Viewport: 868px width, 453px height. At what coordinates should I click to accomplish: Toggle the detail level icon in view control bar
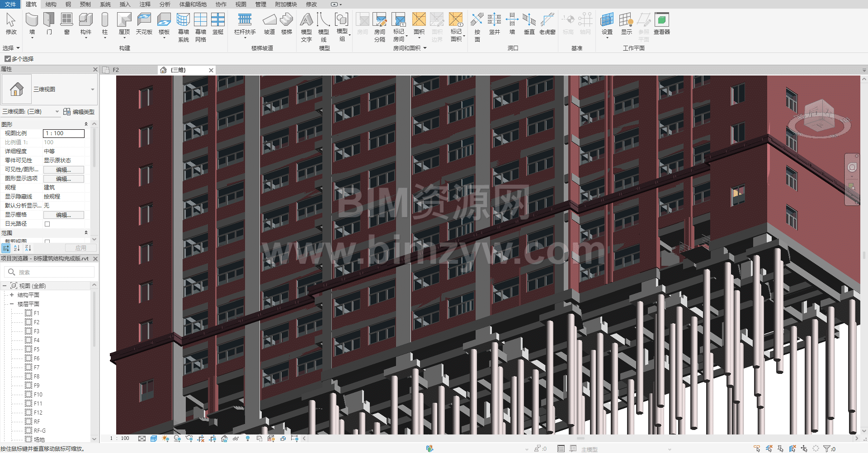142,439
